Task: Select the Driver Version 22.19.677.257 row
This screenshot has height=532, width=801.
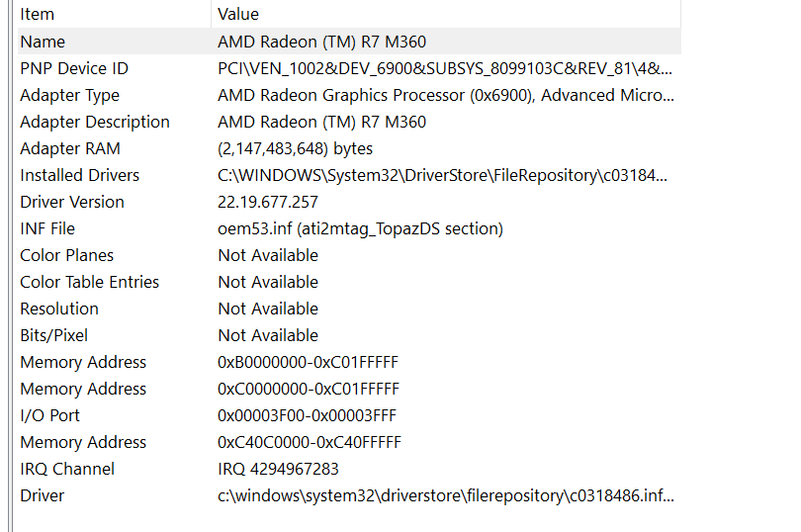Action: (x=349, y=202)
